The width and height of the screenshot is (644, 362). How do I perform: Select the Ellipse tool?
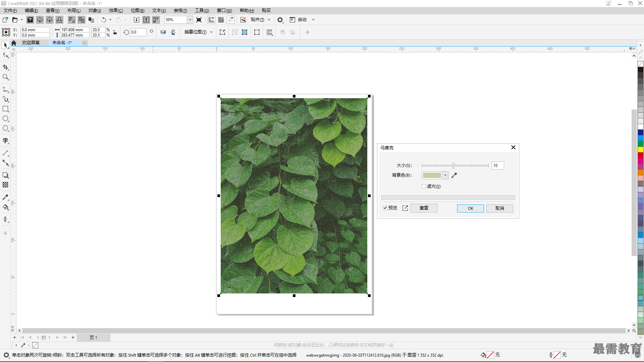point(5,119)
